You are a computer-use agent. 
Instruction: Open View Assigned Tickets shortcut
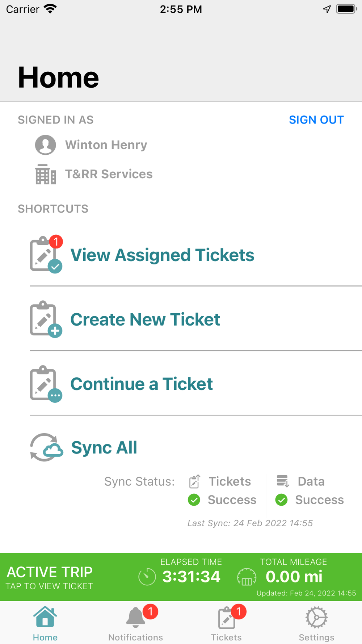click(196, 255)
